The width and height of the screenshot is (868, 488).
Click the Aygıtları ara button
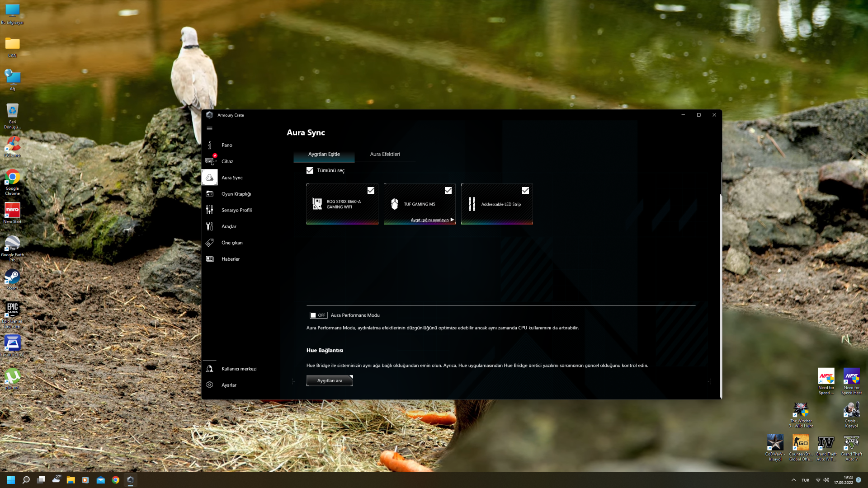coord(330,380)
